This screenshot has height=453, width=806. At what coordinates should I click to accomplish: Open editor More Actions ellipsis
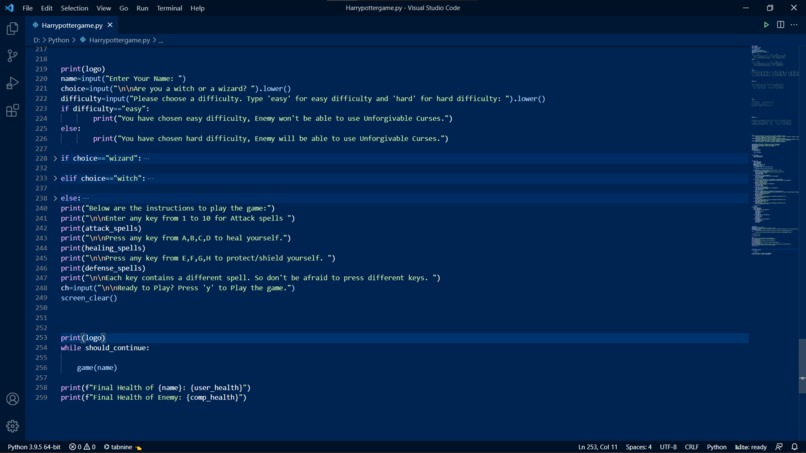coord(794,25)
